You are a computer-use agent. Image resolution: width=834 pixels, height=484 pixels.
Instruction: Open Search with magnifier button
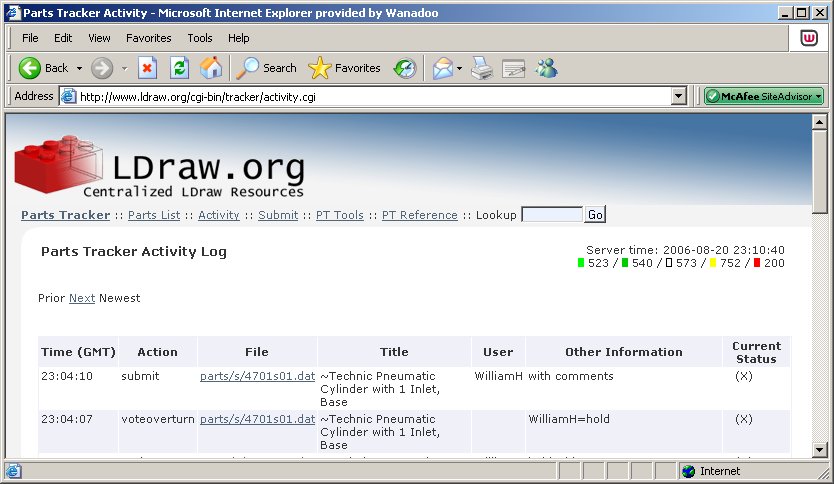(x=266, y=68)
